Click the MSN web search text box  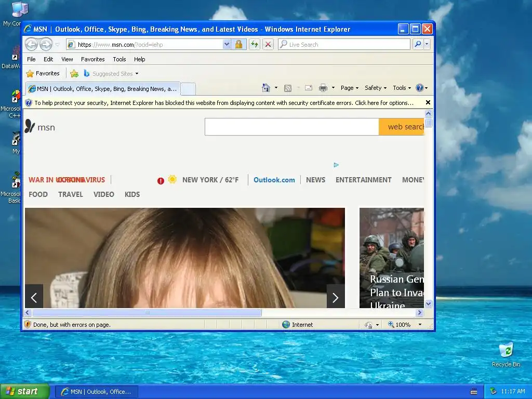(292, 127)
